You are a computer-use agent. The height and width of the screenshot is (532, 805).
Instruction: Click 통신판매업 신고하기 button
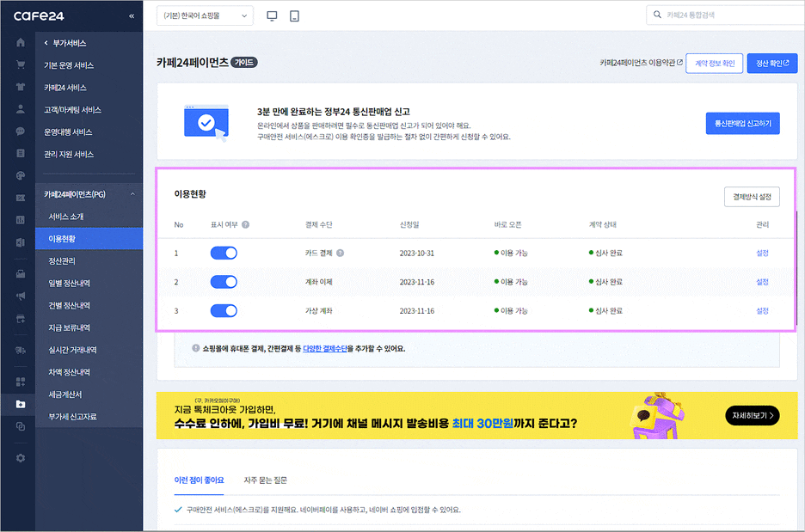pyautogui.click(x=742, y=123)
